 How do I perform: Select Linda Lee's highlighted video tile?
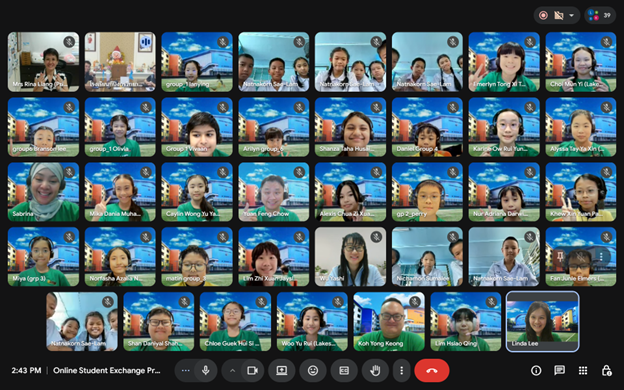[542, 322]
